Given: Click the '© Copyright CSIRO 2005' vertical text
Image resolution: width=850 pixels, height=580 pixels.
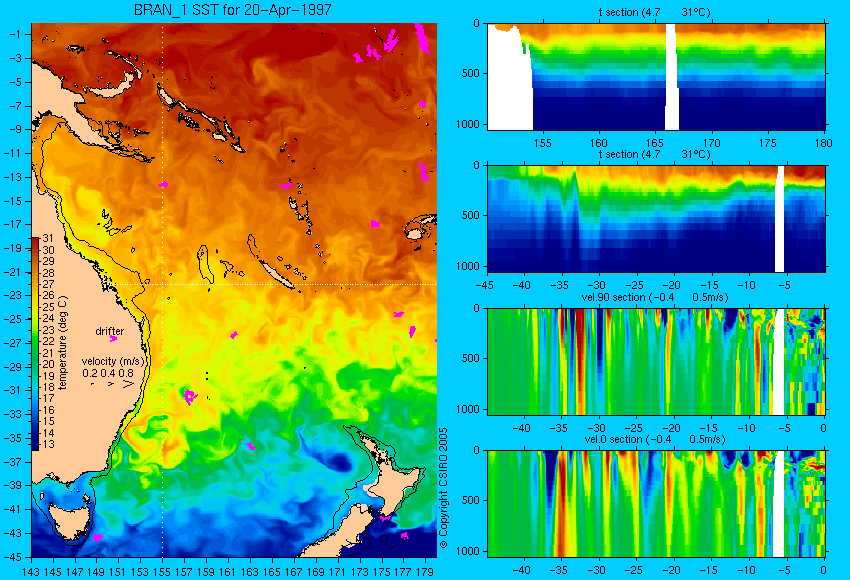Looking at the screenshot, I should 443,488.
